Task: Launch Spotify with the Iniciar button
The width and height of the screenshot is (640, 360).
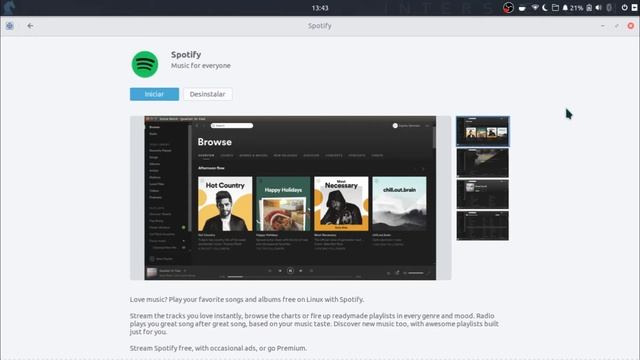Action: (154, 94)
